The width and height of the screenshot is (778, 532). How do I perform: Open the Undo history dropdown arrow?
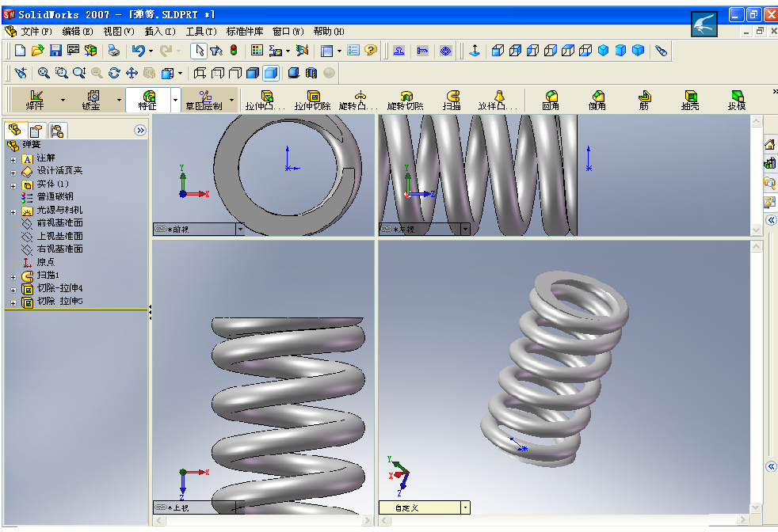[x=151, y=51]
